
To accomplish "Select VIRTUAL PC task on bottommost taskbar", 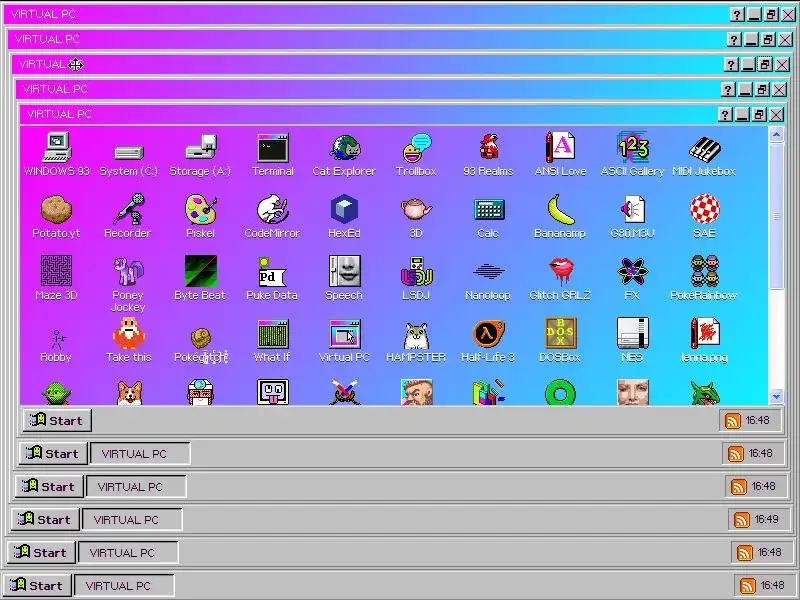I will coord(124,586).
